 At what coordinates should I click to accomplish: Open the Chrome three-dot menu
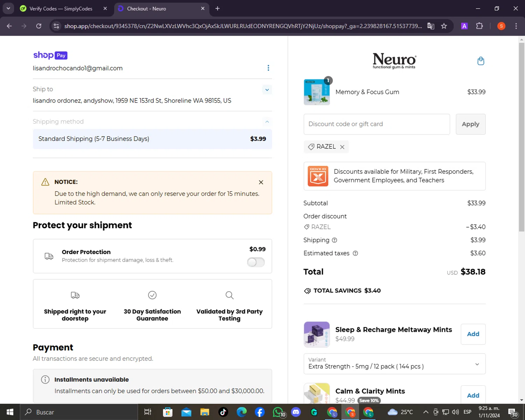coord(516,26)
